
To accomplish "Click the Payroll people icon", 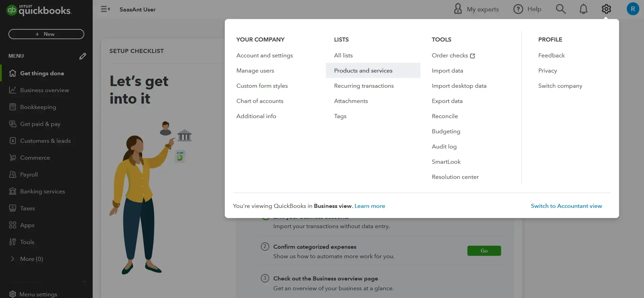I will coord(12,174).
